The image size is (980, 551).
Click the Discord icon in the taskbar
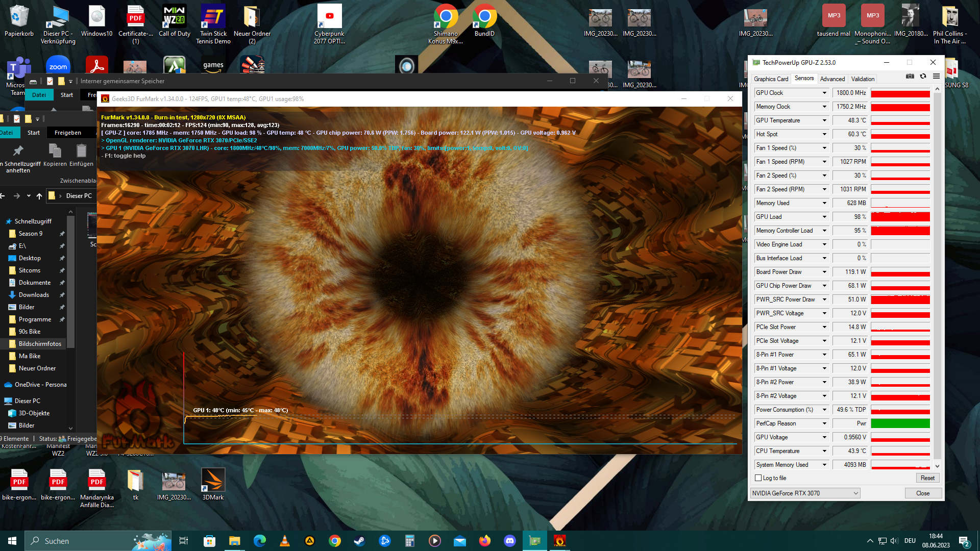click(510, 541)
